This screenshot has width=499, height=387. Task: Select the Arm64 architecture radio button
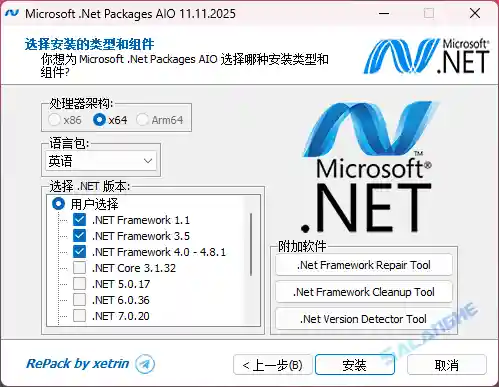142,120
